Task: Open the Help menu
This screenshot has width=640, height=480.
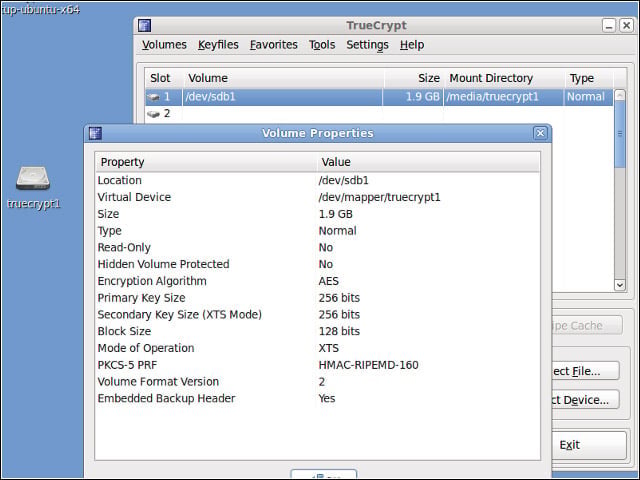Action: (x=412, y=44)
